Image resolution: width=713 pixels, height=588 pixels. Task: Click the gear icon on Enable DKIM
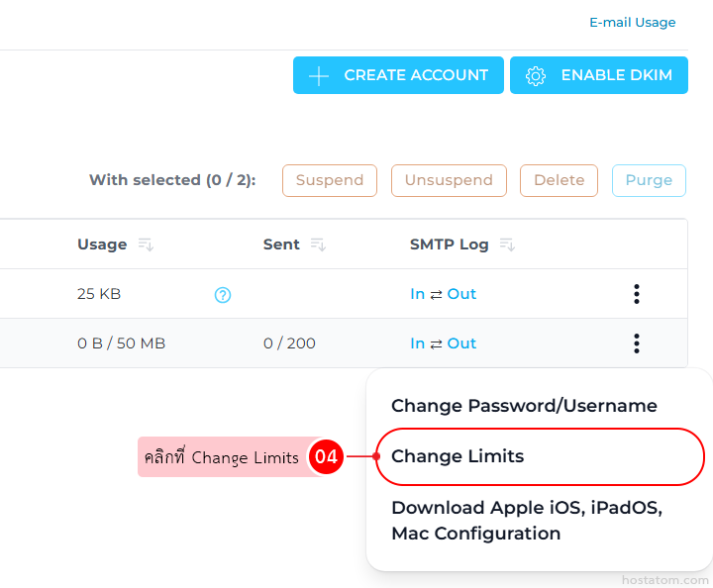536,76
